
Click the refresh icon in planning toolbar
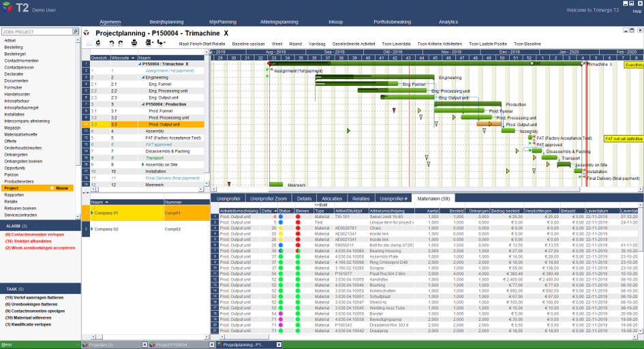(x=99, y=43)
